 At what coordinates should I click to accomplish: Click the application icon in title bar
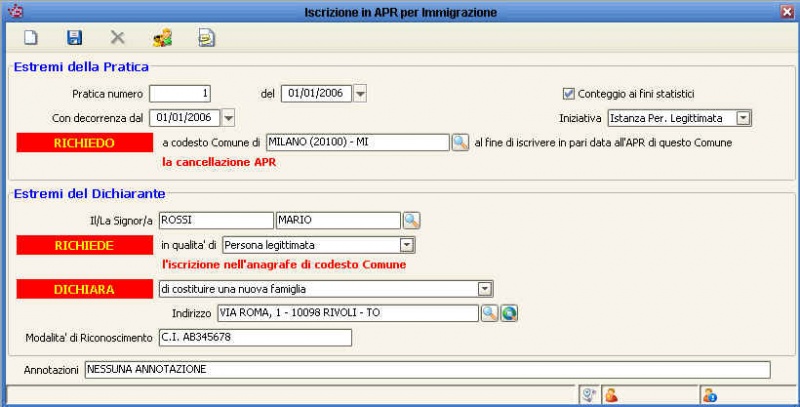[15, 11]
